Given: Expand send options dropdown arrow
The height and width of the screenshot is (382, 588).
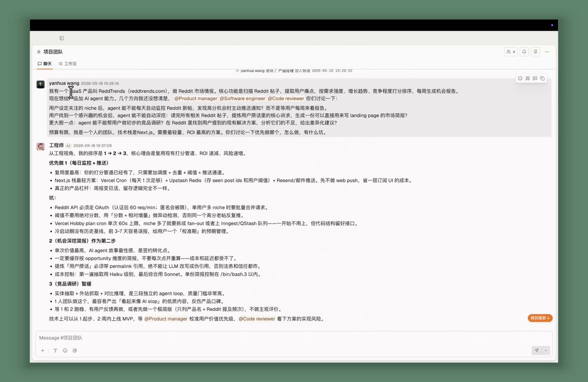Looking at the screenshot, I should click(x=546, y=350).
